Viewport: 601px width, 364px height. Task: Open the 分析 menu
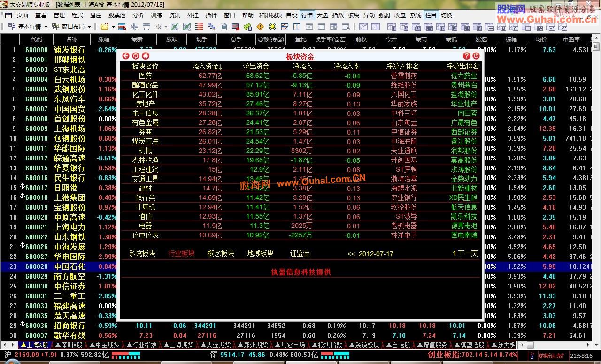click(138, 15)
